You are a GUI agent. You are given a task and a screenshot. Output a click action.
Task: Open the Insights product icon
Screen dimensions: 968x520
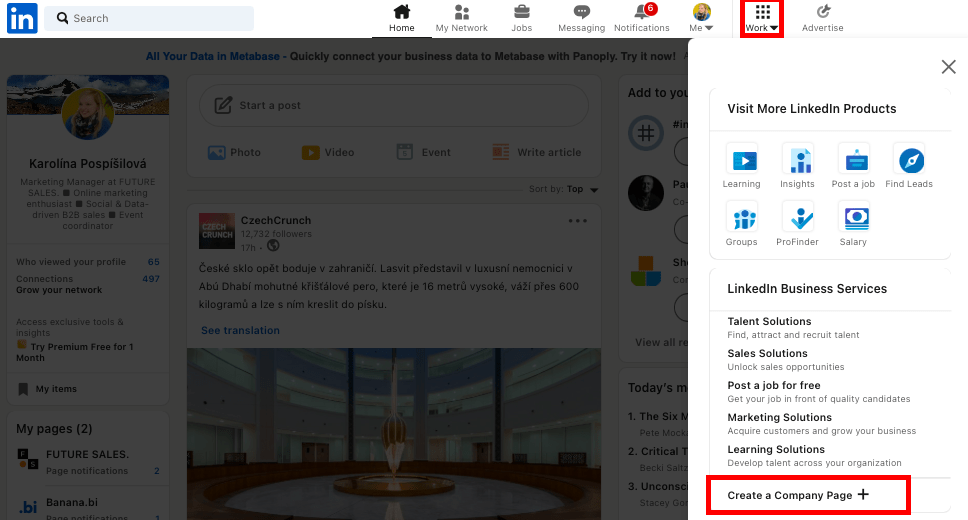click(x=797, y=160)
